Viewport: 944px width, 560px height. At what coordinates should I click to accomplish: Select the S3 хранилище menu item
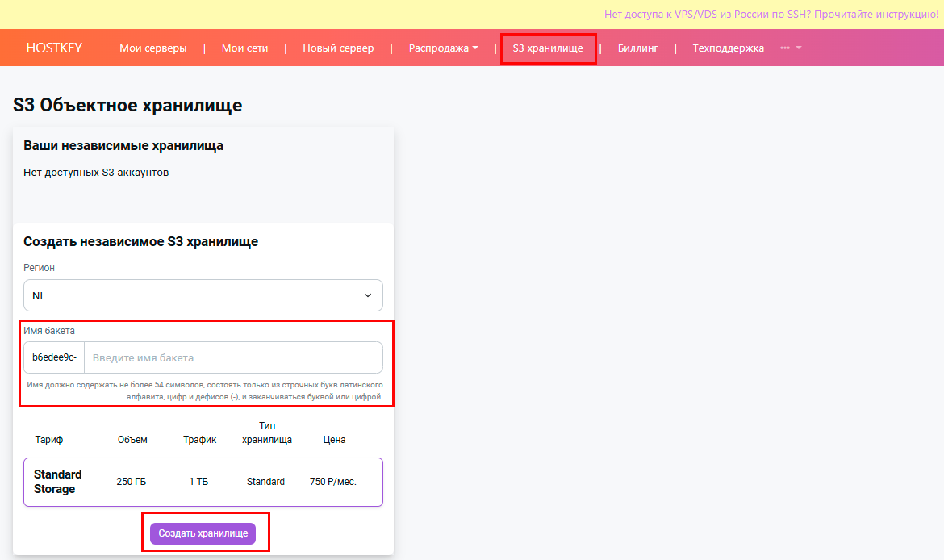pyautogui.click(x=548, y=48)
